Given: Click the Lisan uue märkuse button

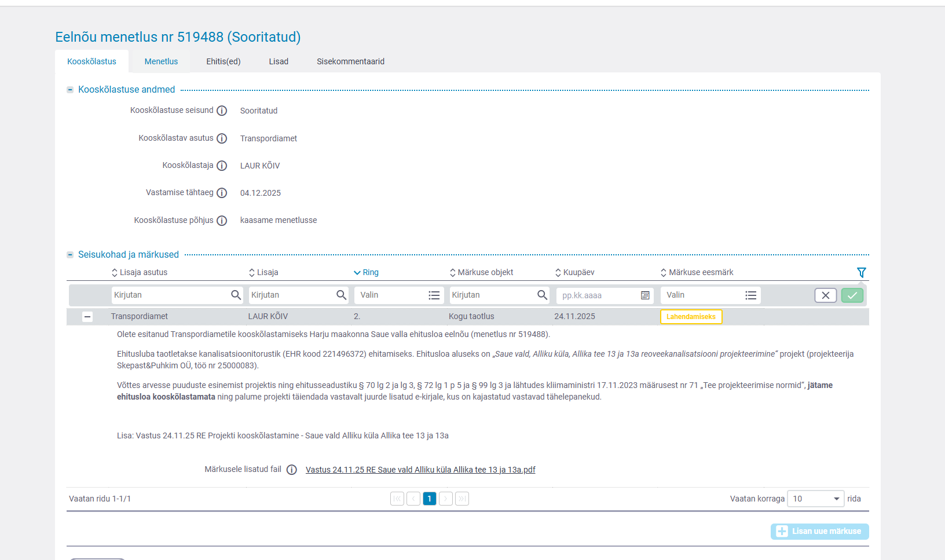Looking at the screenshot, I should [819, 531].
